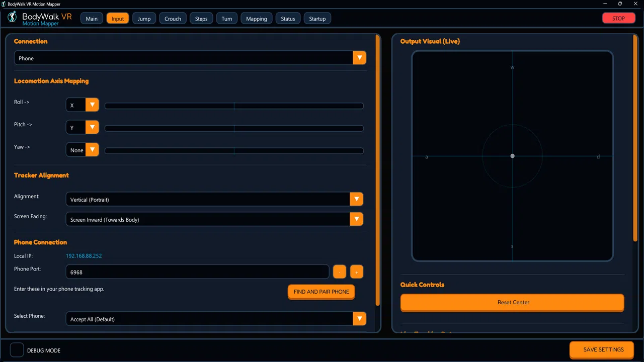644x362 pixels.
Task: Click FIND AND PAIR PHONE button
Action: [321, 292]
